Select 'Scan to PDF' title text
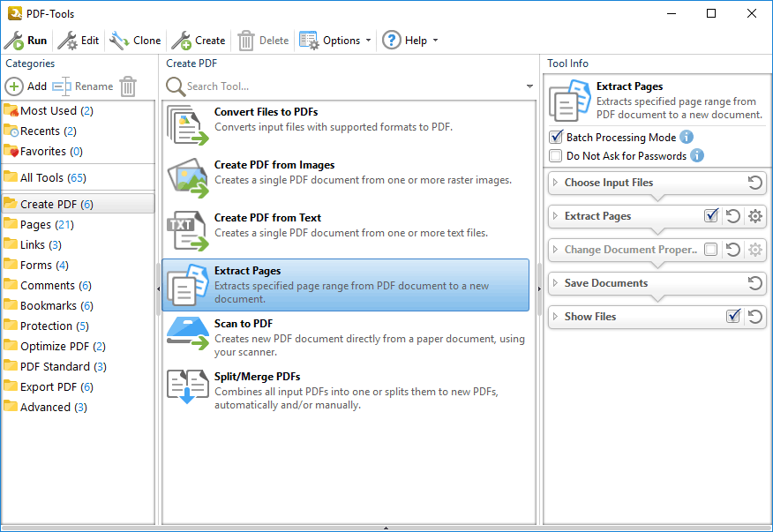Screen dimensions: 773x532 [243, 324]
